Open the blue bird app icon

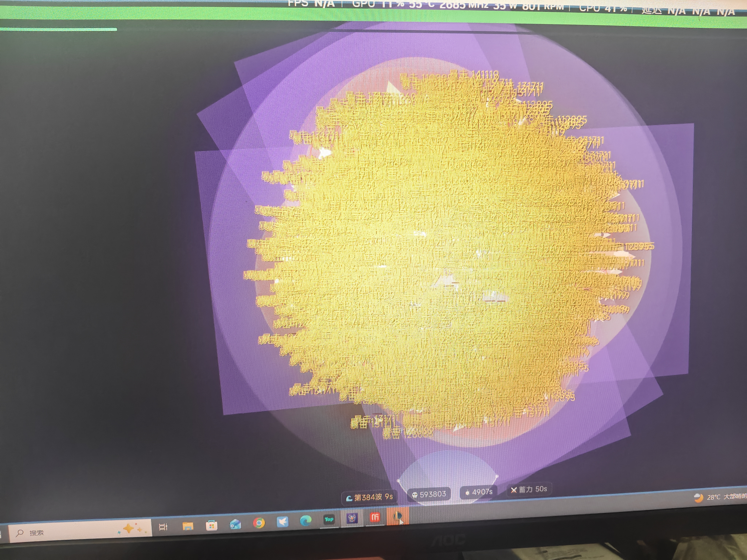282,522
